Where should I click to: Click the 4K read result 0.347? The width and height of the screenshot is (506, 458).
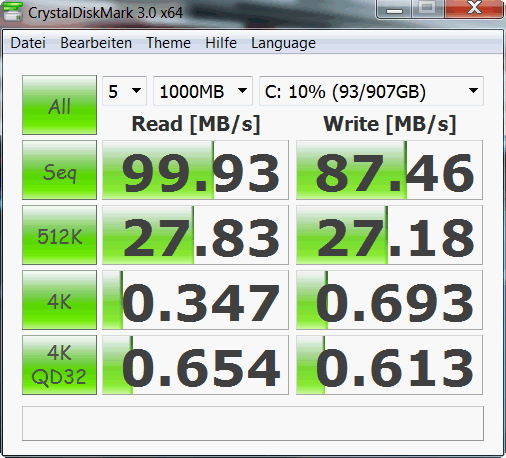[195, 300]
